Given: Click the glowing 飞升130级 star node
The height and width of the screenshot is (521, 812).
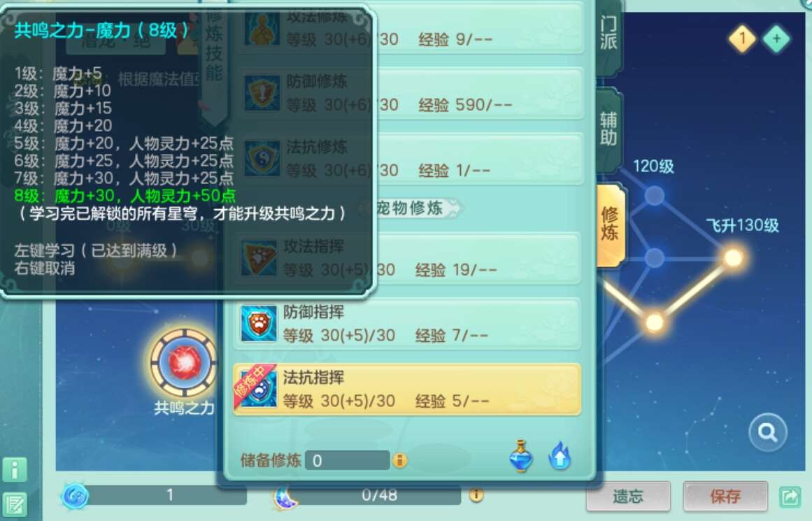Looking at the screenshot, I should coord(733,257).
